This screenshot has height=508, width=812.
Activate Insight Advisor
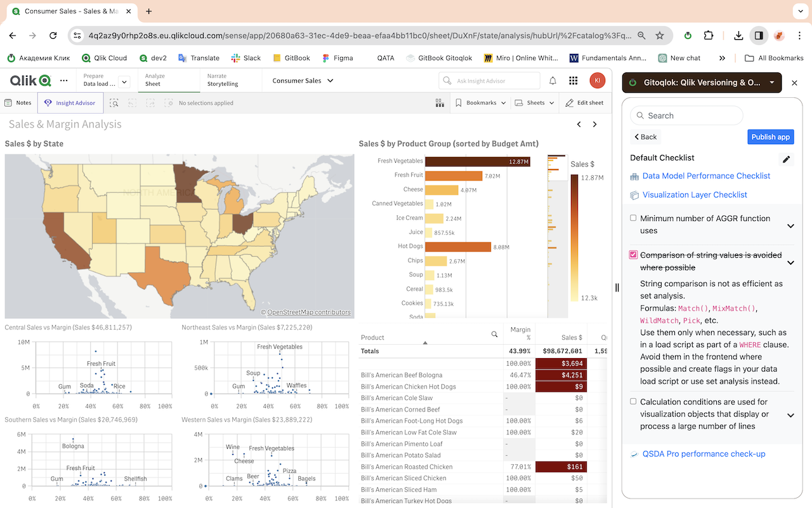[x=70, y=103]
